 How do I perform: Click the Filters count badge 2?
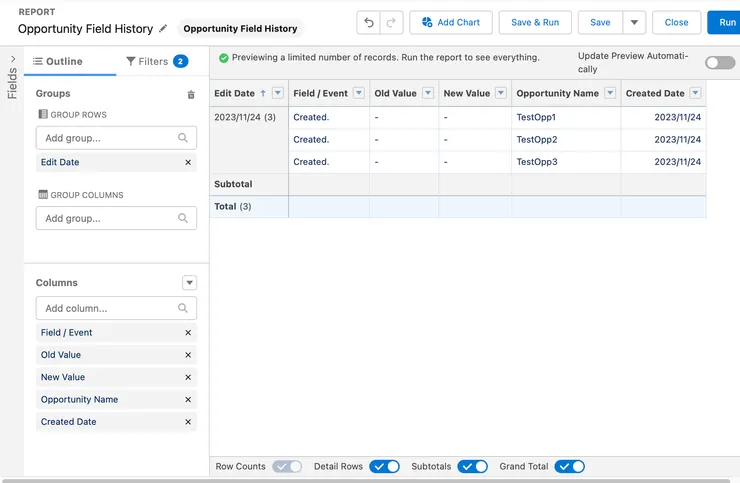pos(180,61)
